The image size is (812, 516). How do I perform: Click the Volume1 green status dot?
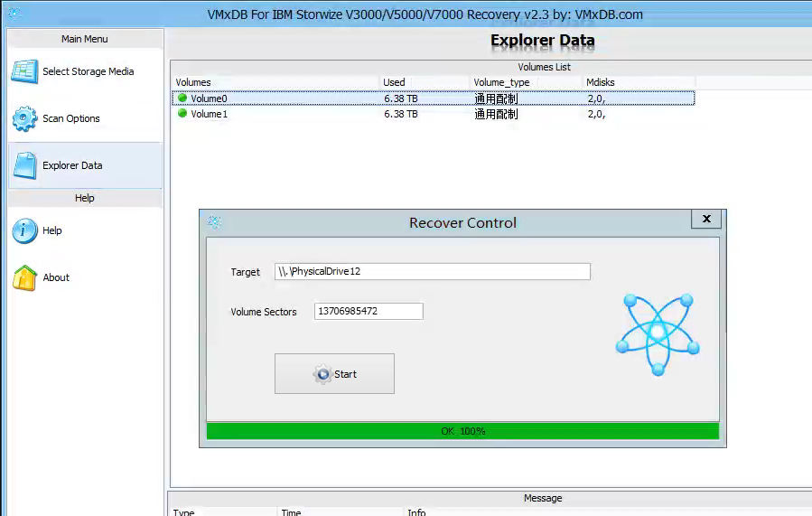pyautogui.click(x=182, y=113)
